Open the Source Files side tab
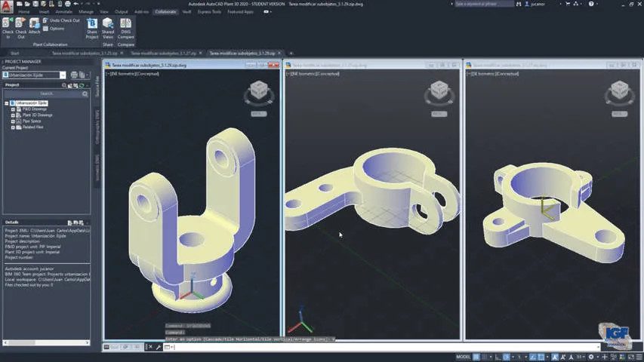Viewport: 644px width, 362px height. click(x=97, y=86)
